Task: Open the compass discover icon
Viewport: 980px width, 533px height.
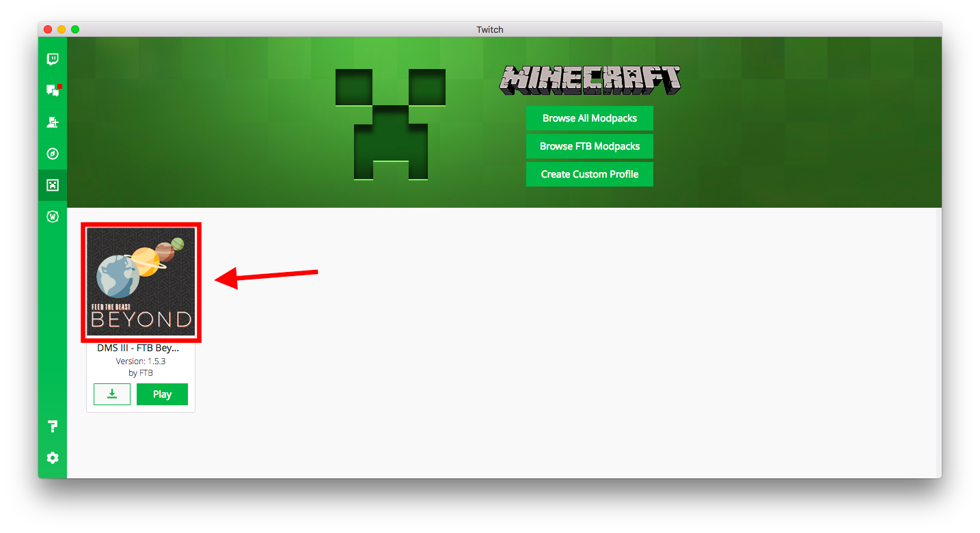Action: click(x=53, y=154)
